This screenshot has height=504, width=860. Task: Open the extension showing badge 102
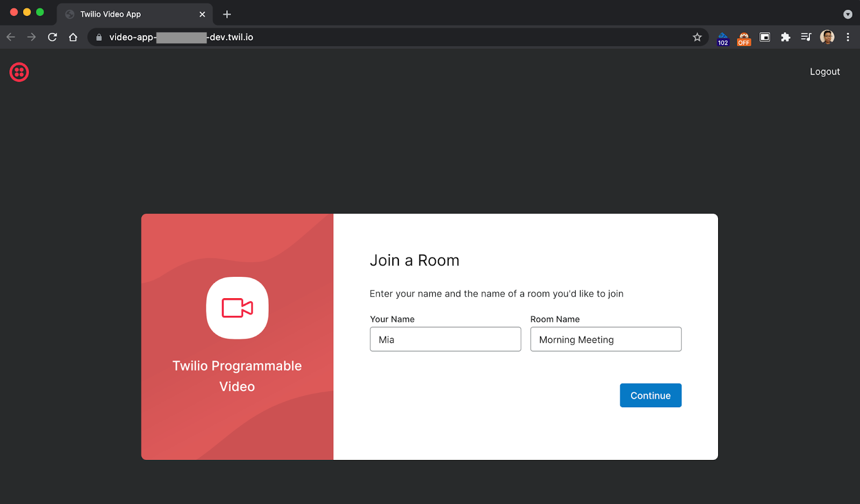click(723, 39)
